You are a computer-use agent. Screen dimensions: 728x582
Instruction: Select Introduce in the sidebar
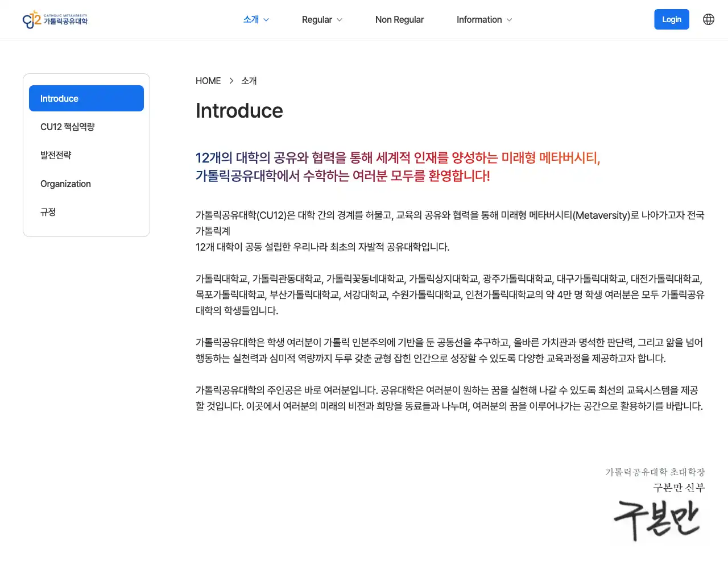(86, 98)
